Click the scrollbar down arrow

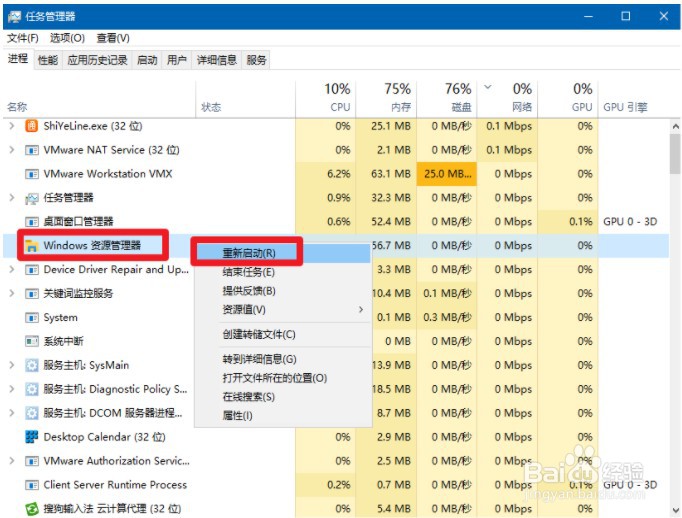(x=675, y=510)
